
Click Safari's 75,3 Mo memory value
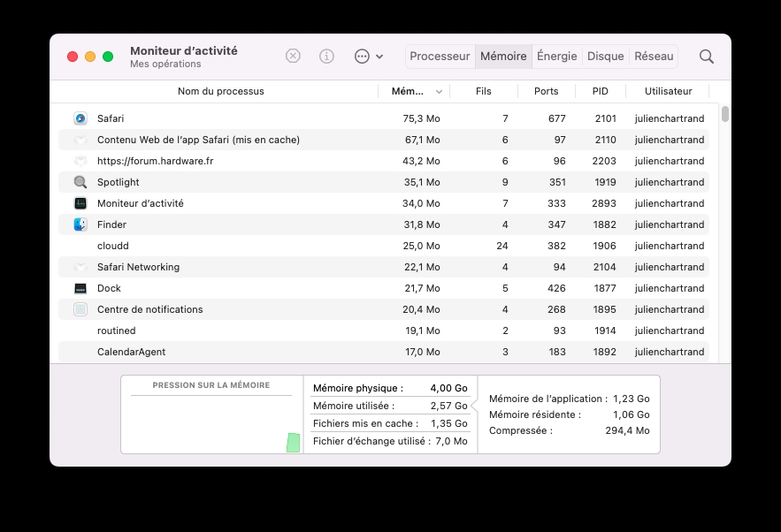click(x=421, y=118)
